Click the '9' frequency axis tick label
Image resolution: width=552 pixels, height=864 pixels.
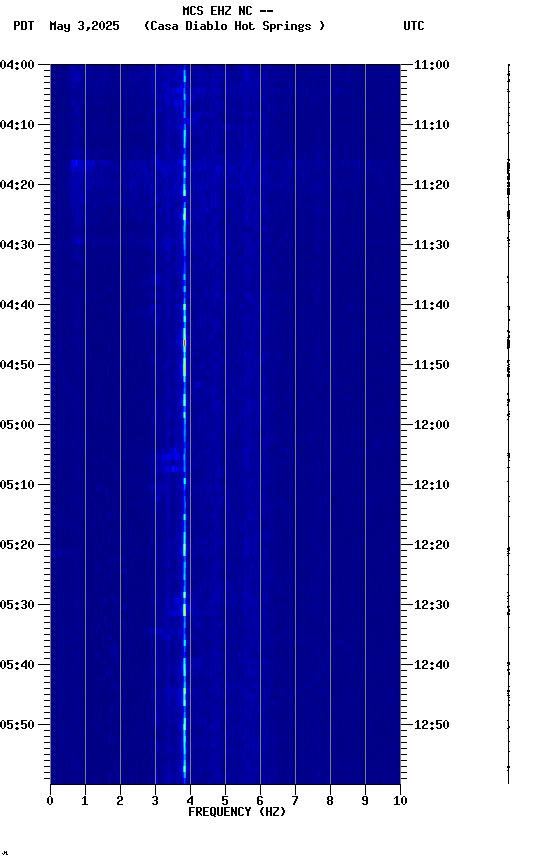tap(365, 801)
